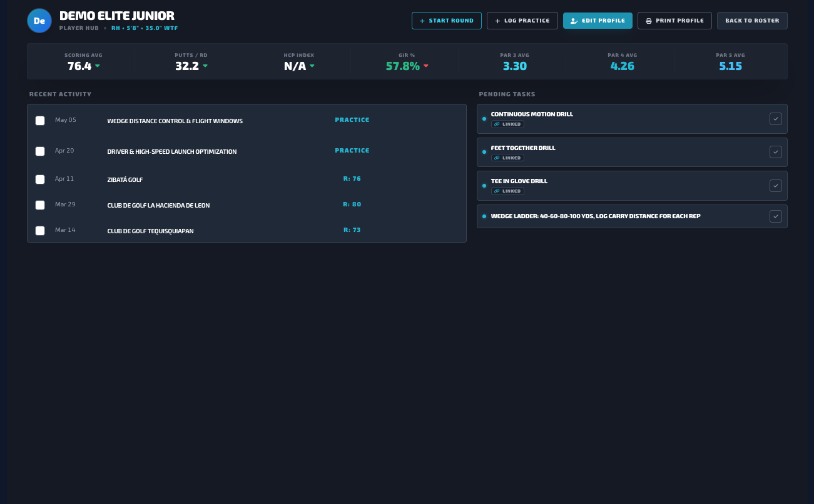
Task: Select the Zibatá Golf row checkbox
Action: click(40, 179)
